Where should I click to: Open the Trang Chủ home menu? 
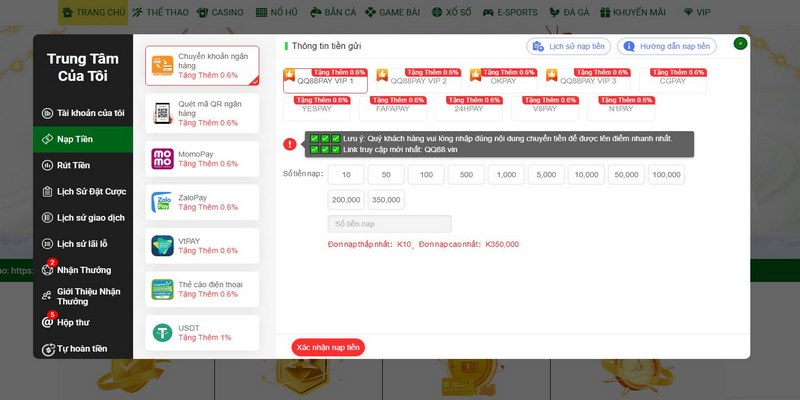(x=93, y=12)
